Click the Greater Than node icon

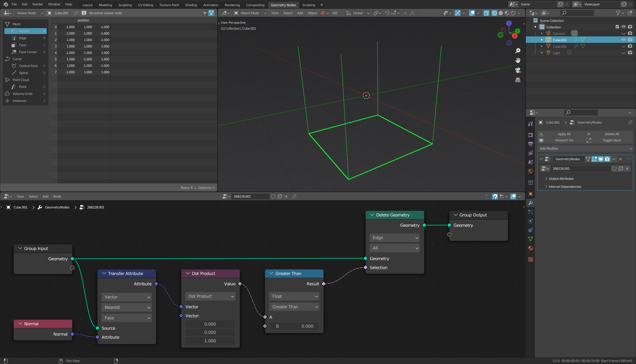[271, 273]
